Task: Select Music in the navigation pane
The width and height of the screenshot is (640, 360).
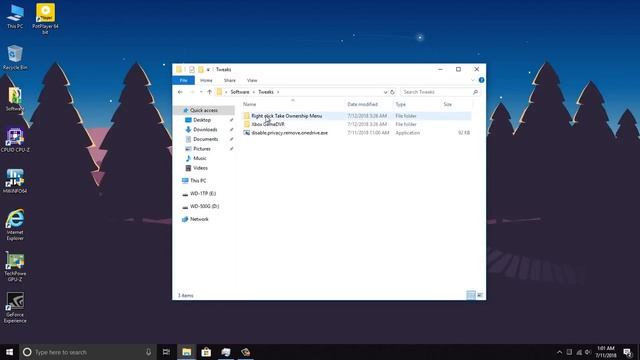Action: point(200,158)
